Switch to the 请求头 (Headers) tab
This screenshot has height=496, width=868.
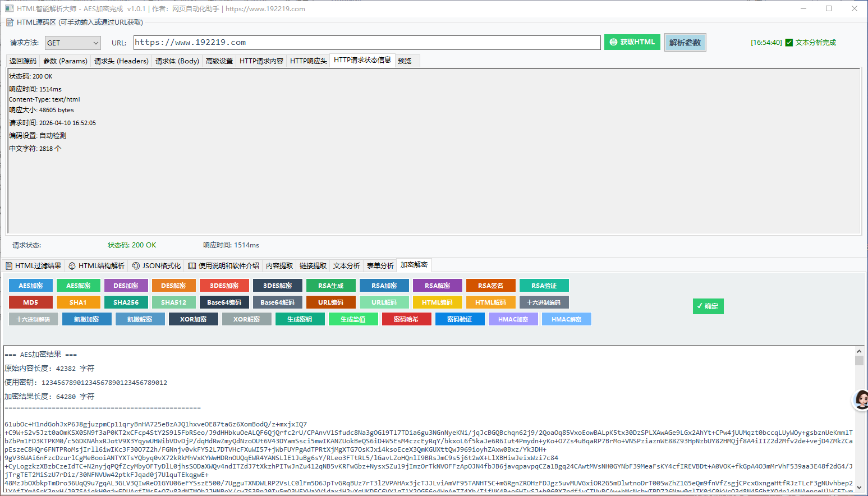[x=121, y=61]
